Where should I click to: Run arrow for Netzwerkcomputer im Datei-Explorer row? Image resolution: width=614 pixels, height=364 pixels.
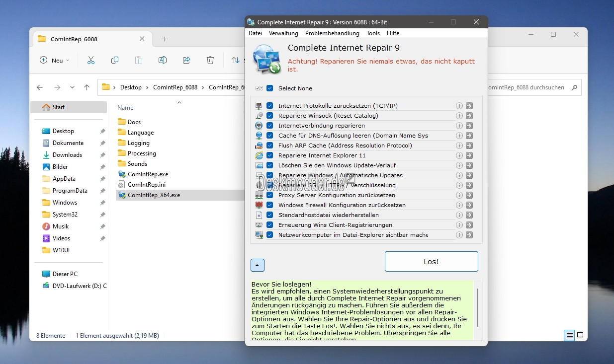click(x=469, y=235)
